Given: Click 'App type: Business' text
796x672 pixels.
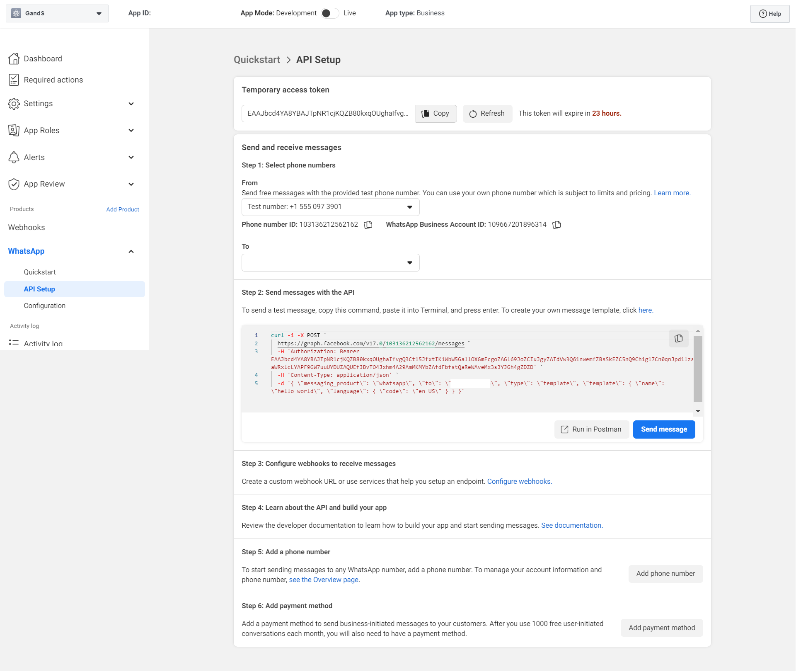Looking at the screenshot, I should click(x=415, y=13).
